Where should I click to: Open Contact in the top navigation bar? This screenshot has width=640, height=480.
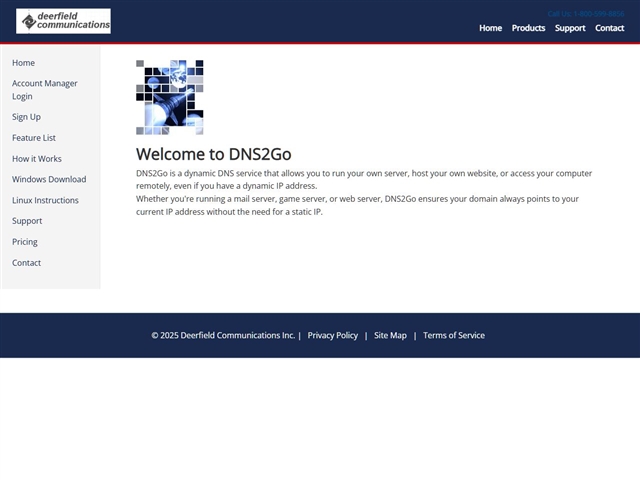[x=609, y=28]
